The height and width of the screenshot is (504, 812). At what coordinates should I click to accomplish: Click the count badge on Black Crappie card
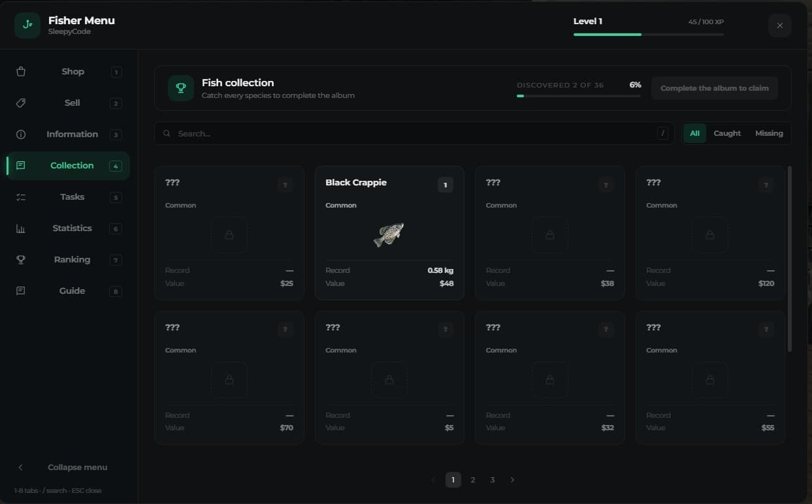tap(446, 185)
